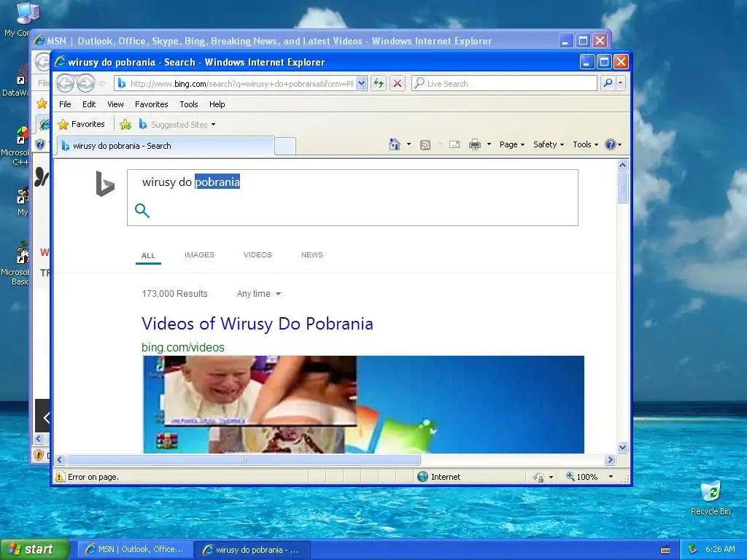
Task: Expand the address bar history dropdown
Action: pos(361,83)
